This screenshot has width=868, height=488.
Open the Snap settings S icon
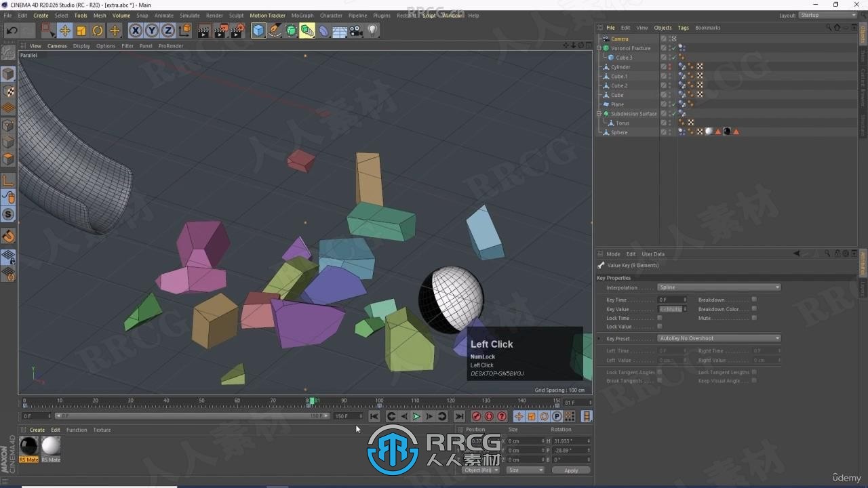8,214
